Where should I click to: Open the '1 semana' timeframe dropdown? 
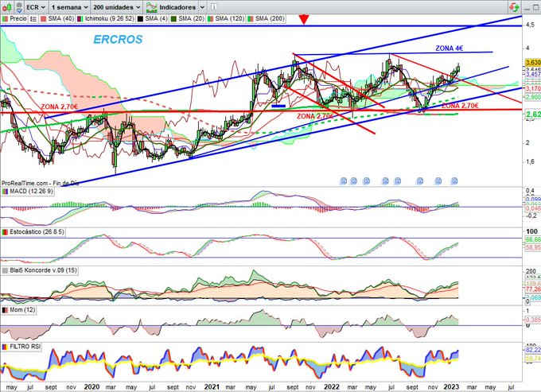pos(69,7)
